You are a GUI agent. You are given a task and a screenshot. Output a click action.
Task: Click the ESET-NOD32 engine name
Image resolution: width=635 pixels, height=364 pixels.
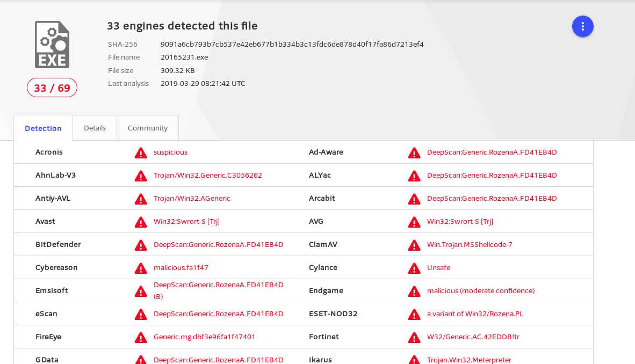point(333,314)
